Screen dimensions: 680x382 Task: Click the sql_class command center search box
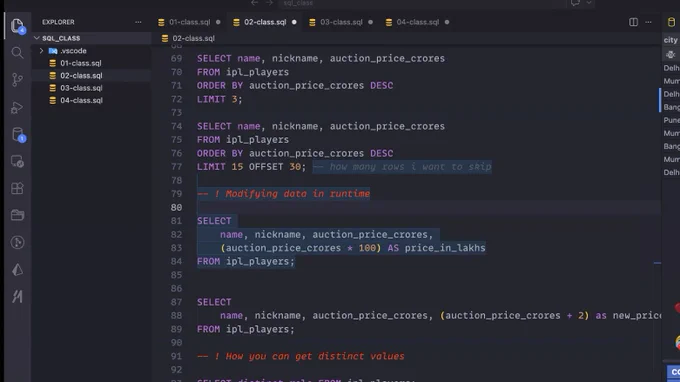click(x=421, y=3)
